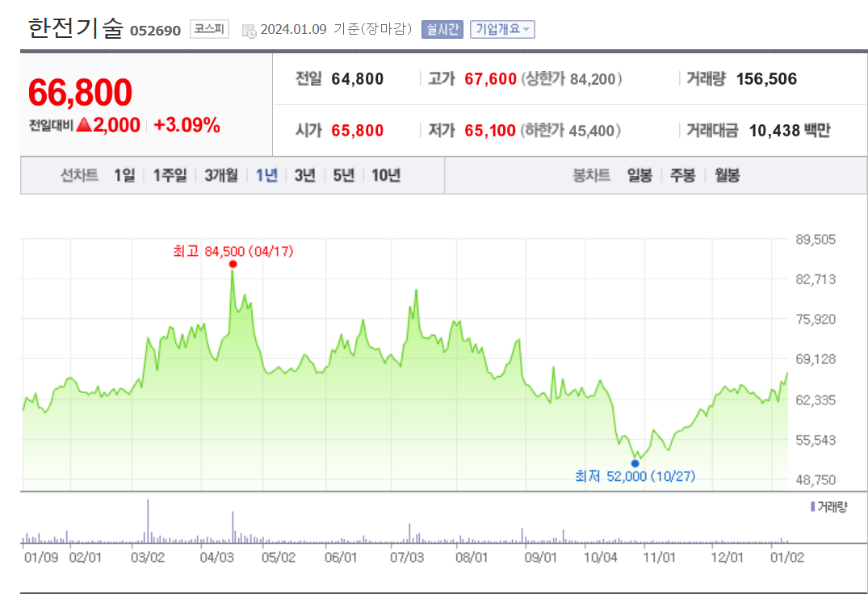Click the purple 거래량 legend icon

click(x=812, y=506)
